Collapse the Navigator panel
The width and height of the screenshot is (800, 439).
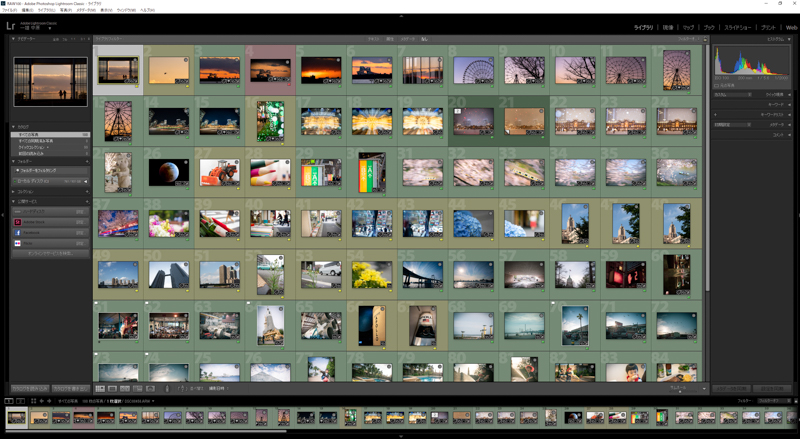(13, 39)
